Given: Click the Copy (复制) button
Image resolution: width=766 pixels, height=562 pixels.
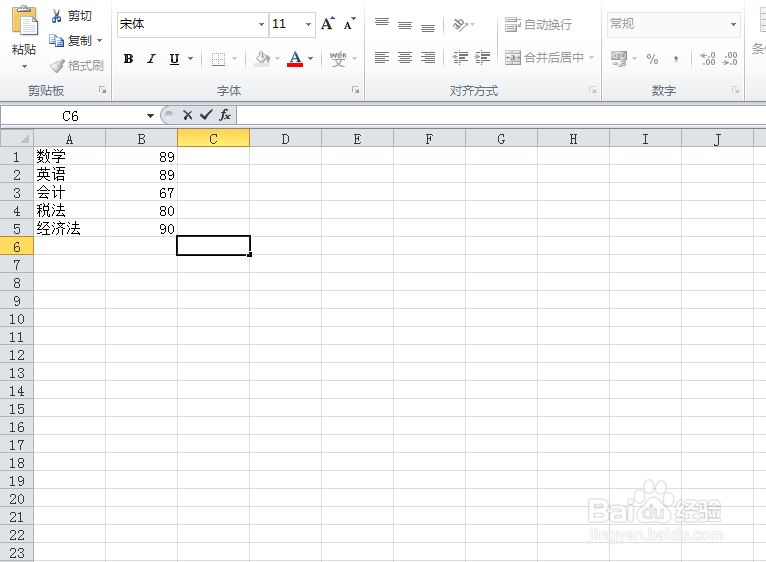Looking at the screenshot, I should [71, 41].
